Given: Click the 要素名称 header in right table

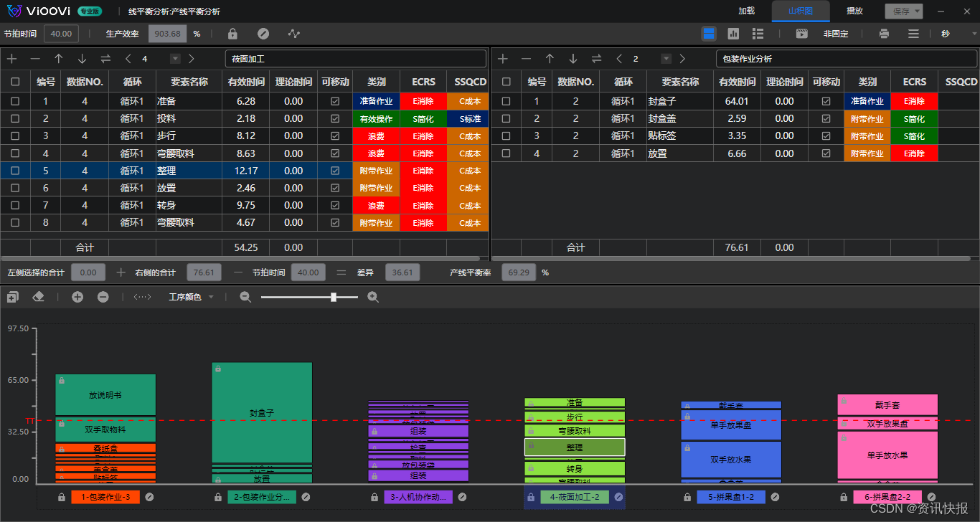Looking at the screenshot, I should (x=680, y=82).
